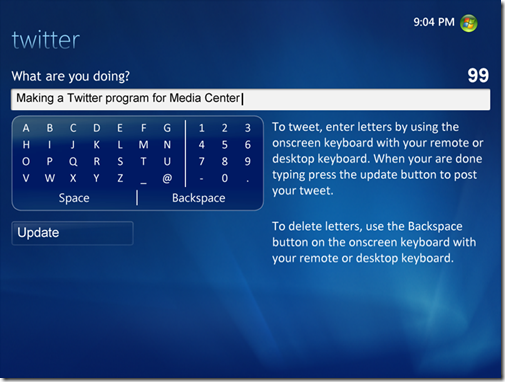Image resolution: width=505 pixels, height=382 pixels.
Task: Hit the Space key on onscreen keyboard
Action: click(74, 198)
